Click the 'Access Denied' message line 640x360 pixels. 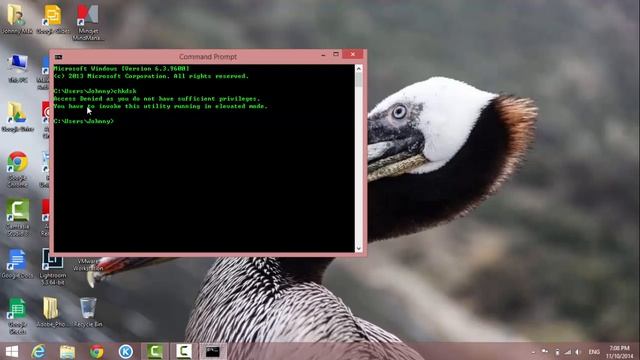(x=157, y=98)
